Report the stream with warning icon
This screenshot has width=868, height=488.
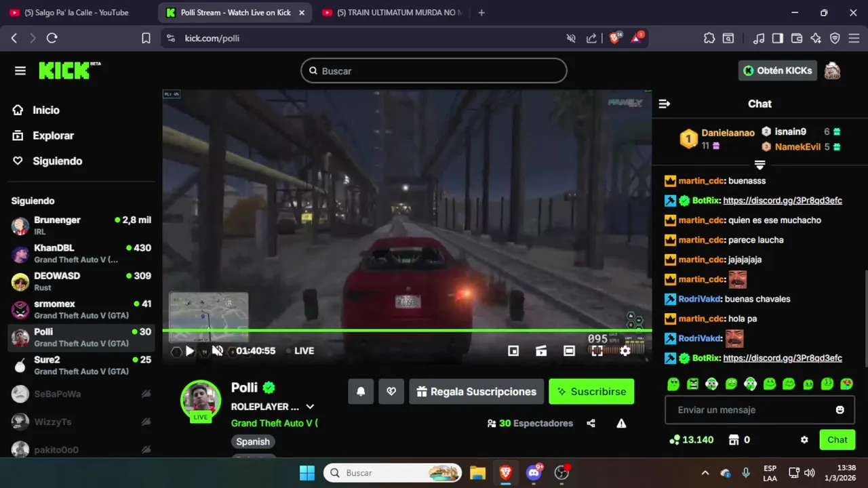[x=621, y=423]
